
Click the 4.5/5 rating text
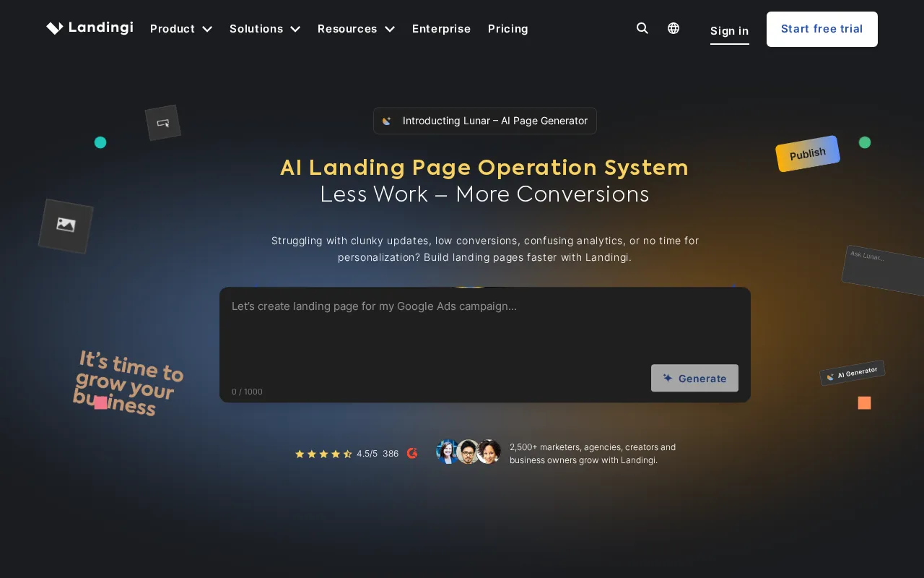[x=367, y=454]
